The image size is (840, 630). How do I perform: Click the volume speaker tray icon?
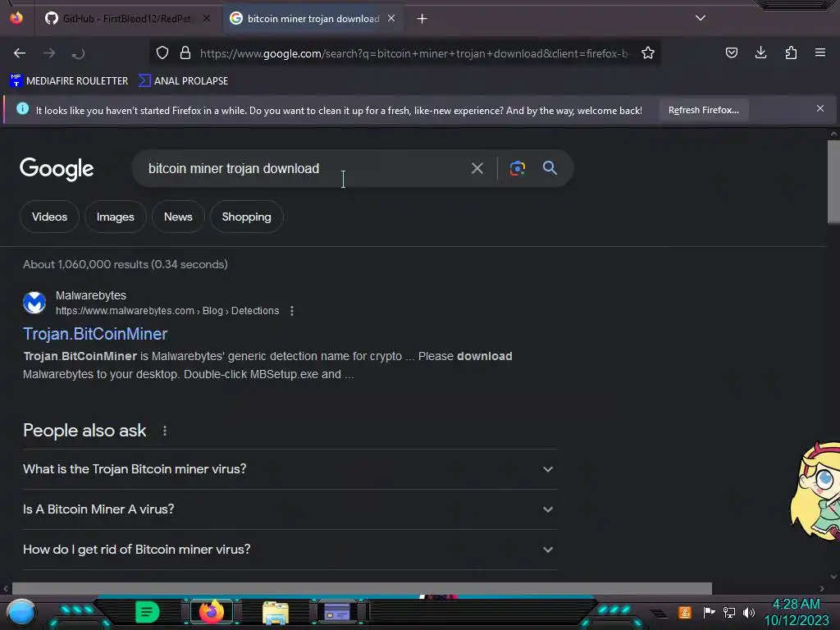[x=749, y=612]
